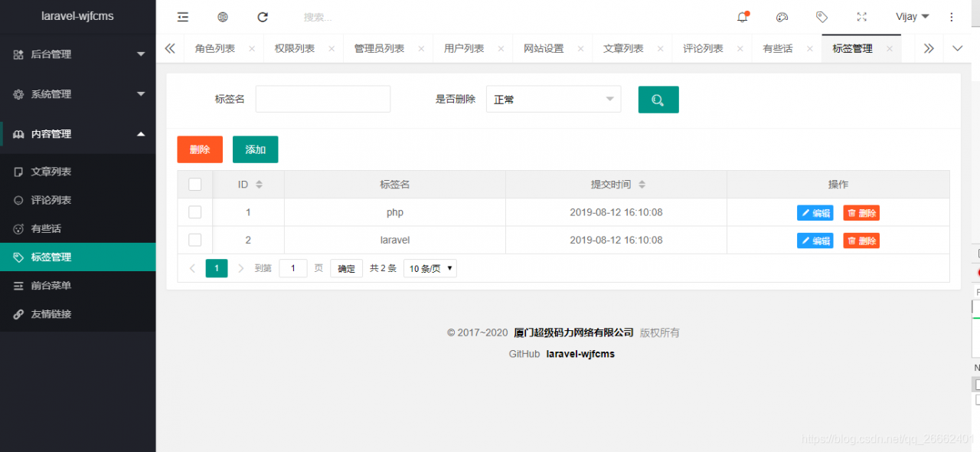Close the 管理员列表 tab
The width and height of the screenshot is (980, 452).
point(421,49)
